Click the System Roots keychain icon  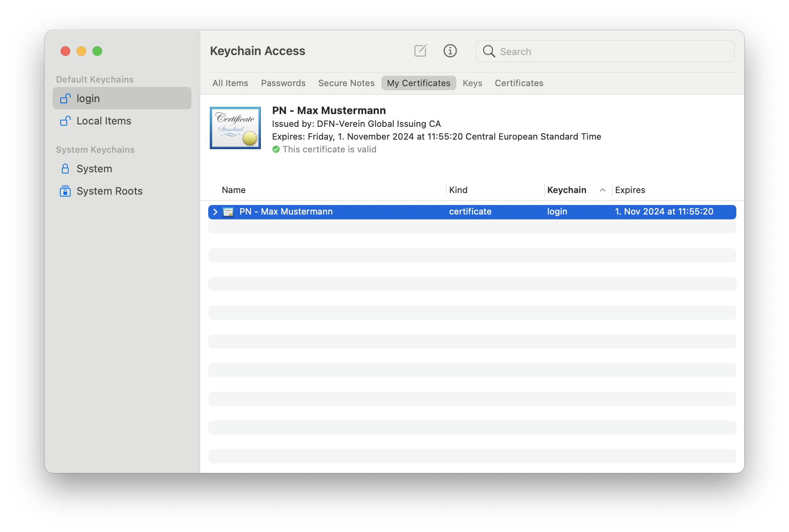pos(65,191)
